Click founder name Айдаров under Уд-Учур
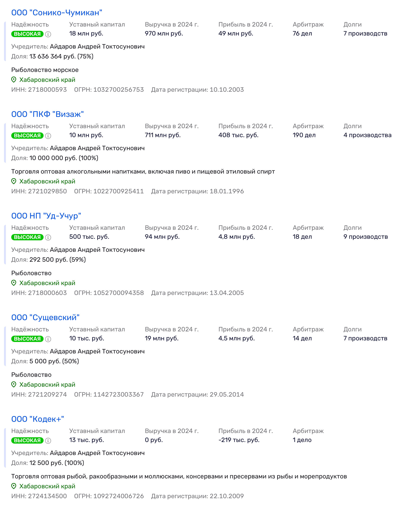420x509 pixels. (97, 250)
